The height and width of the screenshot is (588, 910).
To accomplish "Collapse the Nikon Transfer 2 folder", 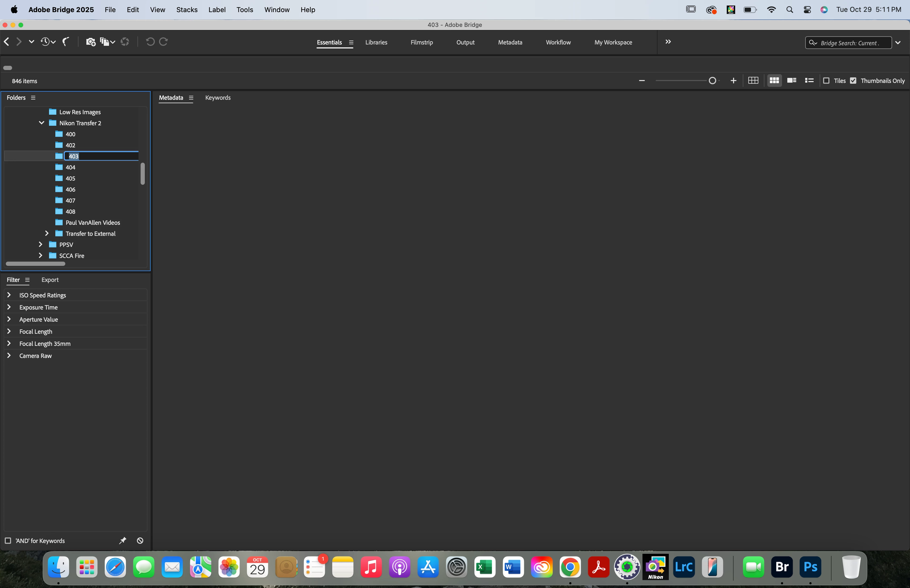I will click(41, 123).
